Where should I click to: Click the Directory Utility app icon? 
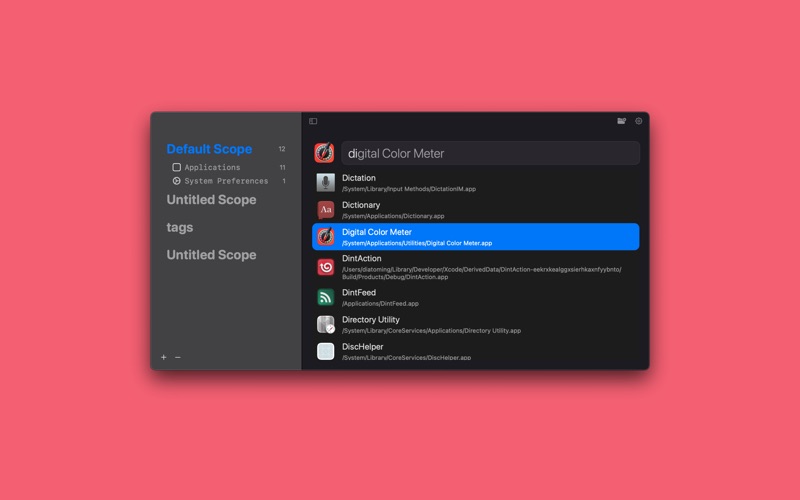click(326, 324)
